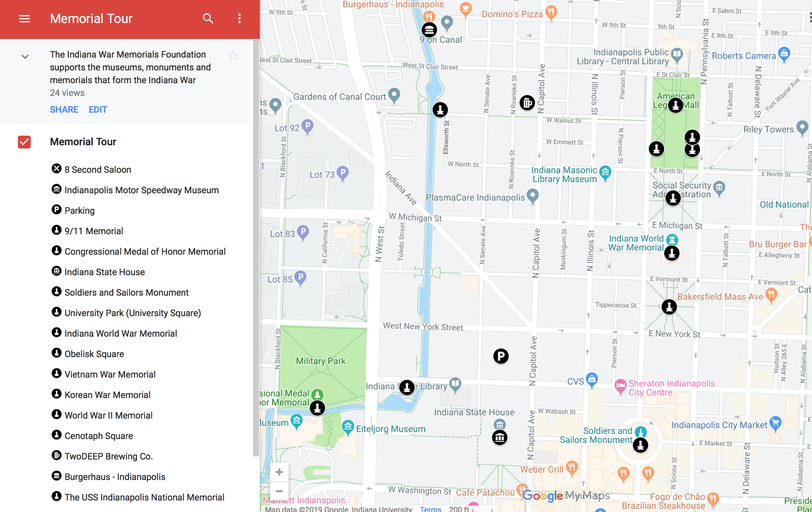The image size is (812, 512).
Task: Select Indiana State House list entry
Action: 105,272
